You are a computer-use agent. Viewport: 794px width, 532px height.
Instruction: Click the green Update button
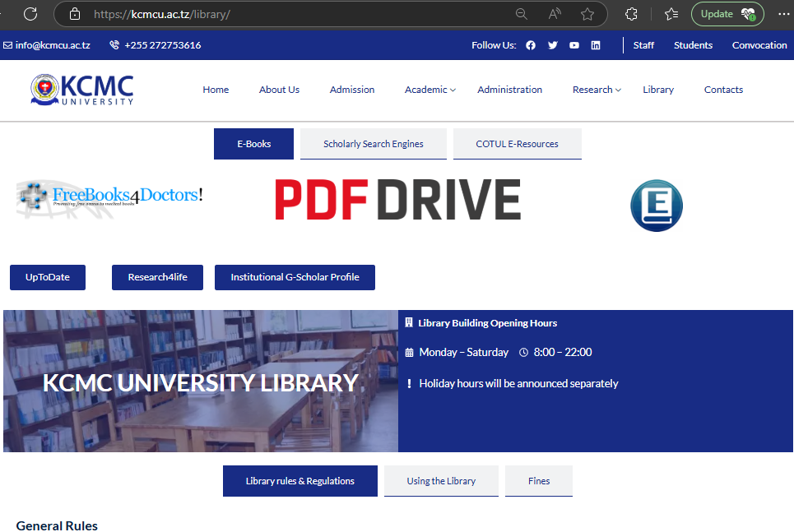pos(727,14)
